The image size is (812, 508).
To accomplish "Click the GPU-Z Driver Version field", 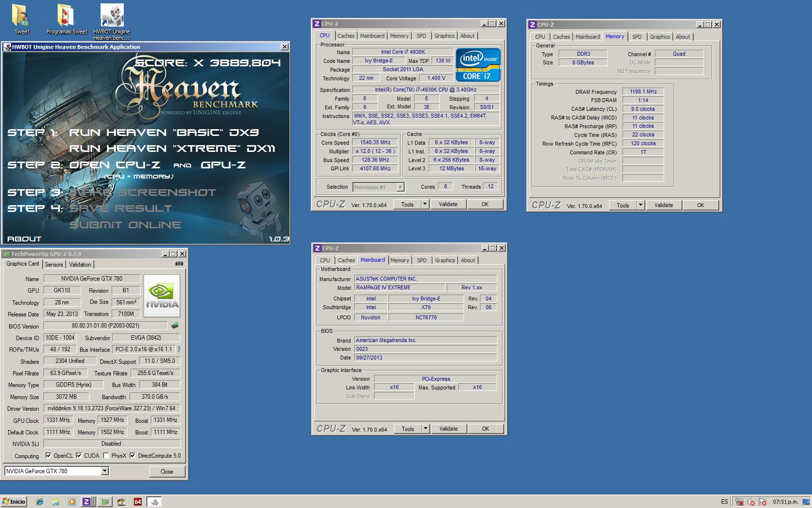I will [112, 408].
